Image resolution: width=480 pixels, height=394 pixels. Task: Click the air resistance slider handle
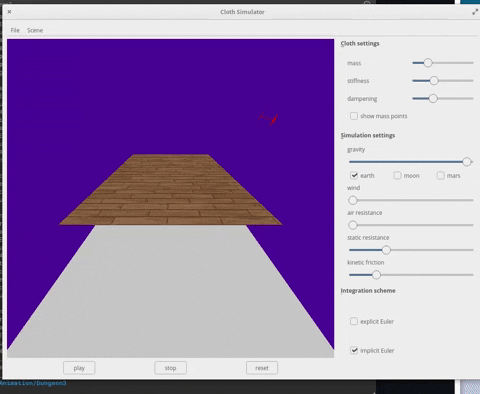tap(353, 225)
